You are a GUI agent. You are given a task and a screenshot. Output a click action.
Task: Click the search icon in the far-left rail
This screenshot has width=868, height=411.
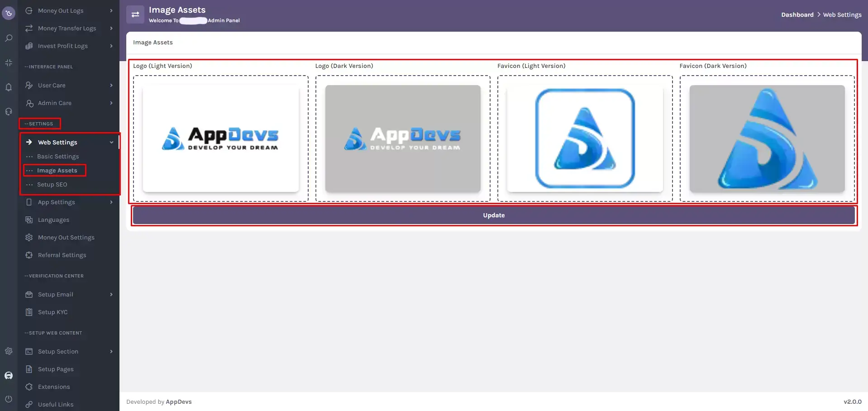coord(9,38)
